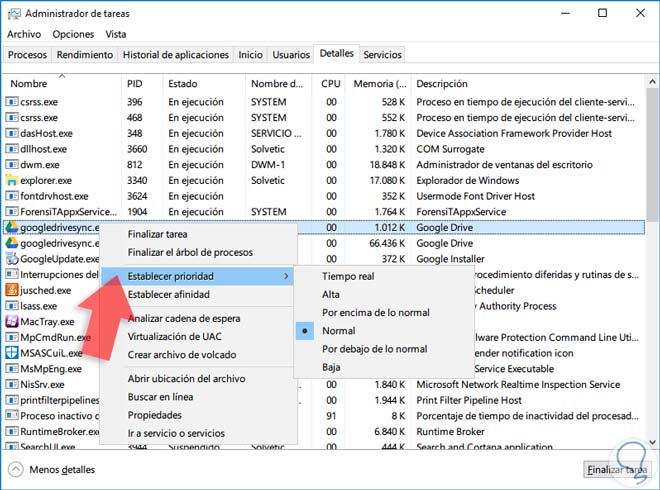This screenshot has height=490, width=660.
Task: Click the dwm.exe process icon
Action: (x=11, y=165)
